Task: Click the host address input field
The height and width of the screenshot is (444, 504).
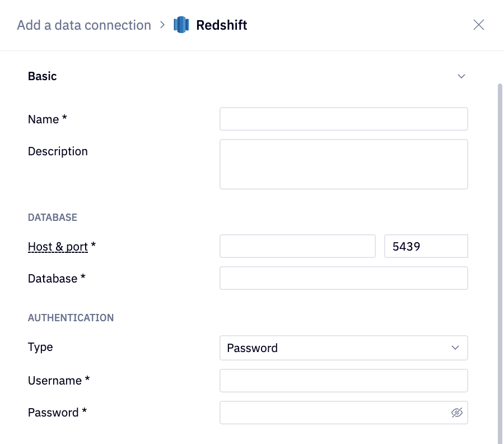Action: click(297, 246)
